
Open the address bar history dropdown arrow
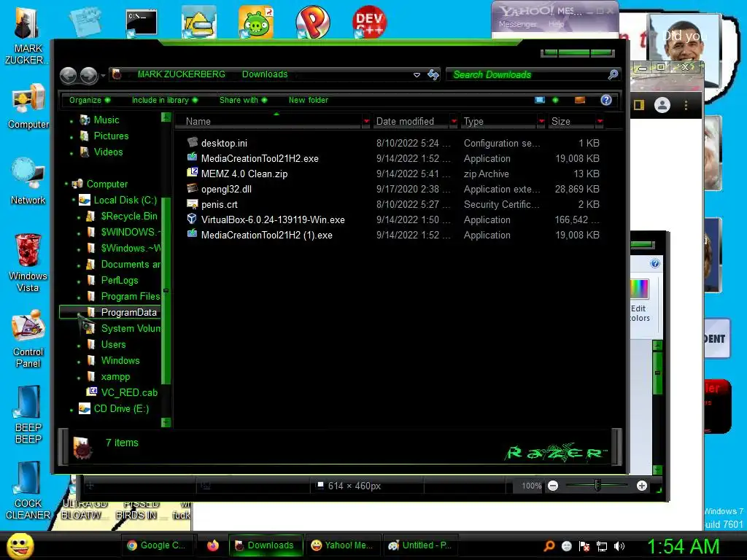tap(417, 75)
